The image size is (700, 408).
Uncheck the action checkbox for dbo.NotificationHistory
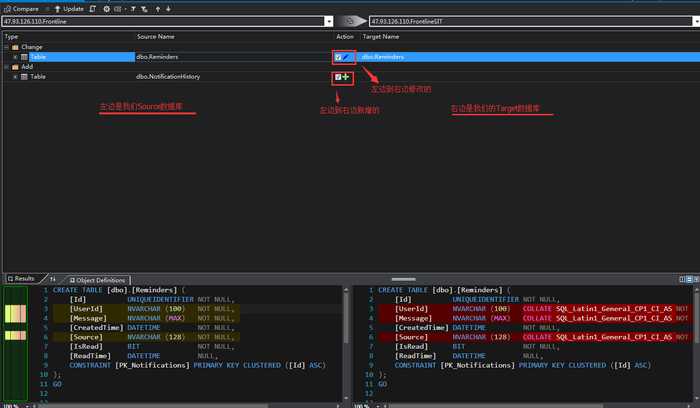pyautogui.click(x=338, y=77)
